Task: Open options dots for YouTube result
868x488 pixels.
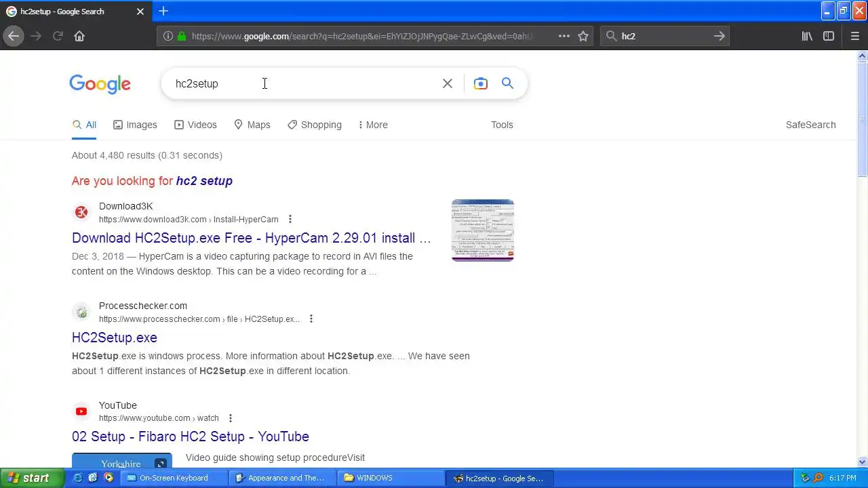Action: pyautogui.click(x=231, y=418)
